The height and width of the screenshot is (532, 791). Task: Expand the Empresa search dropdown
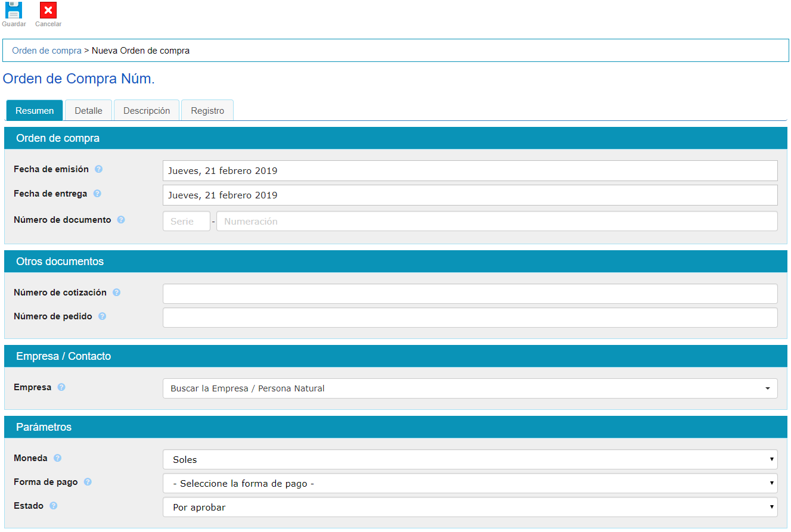pyautogui.click(x=470, y=388)
